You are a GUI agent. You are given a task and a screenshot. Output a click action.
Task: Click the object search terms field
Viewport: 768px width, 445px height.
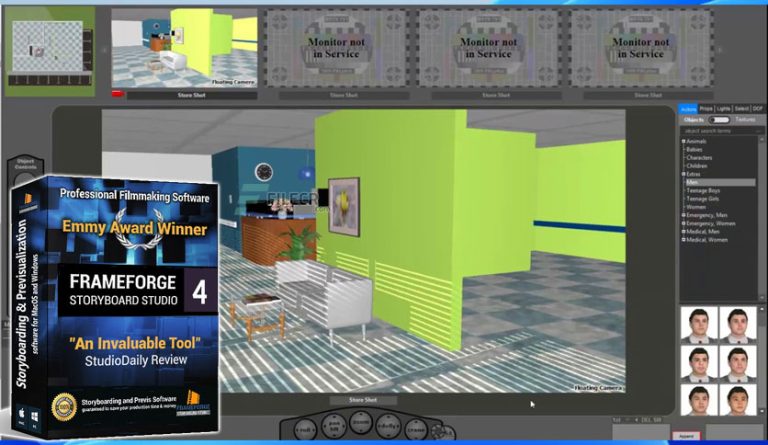coord(721,131)
